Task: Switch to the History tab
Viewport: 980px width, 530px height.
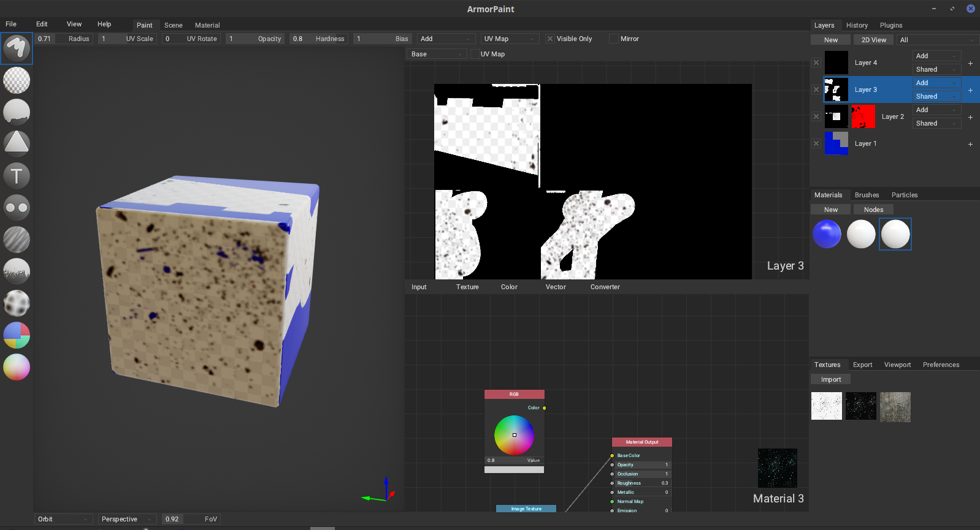Action: [x=857, y=25]
